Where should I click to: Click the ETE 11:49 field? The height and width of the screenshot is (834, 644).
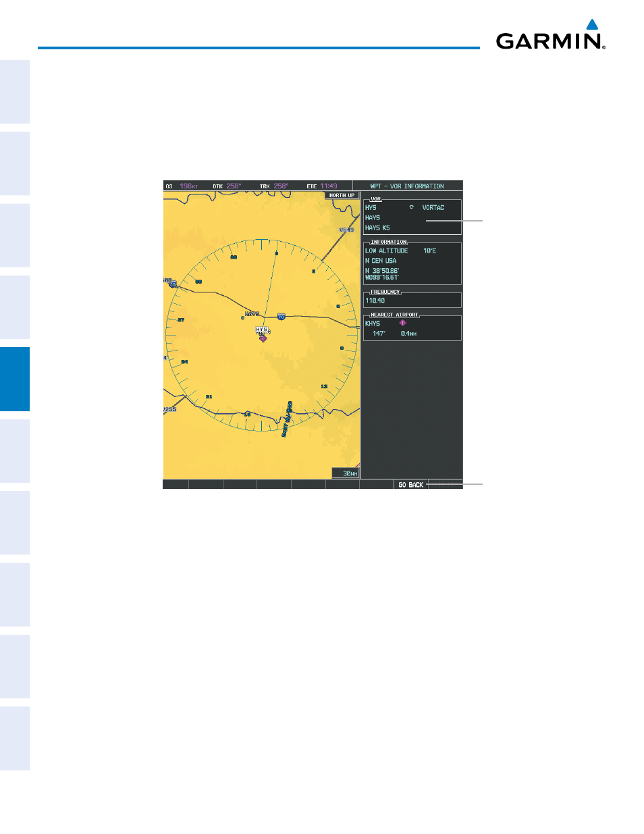[322, 186]
